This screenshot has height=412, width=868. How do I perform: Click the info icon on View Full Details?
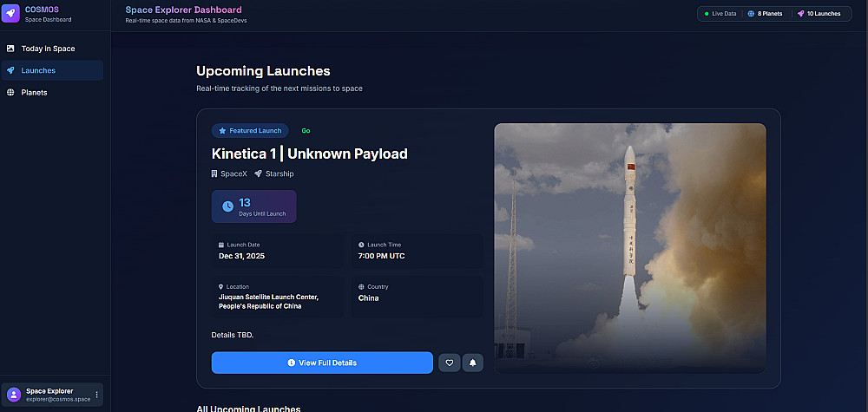click(x=291, y=363)
